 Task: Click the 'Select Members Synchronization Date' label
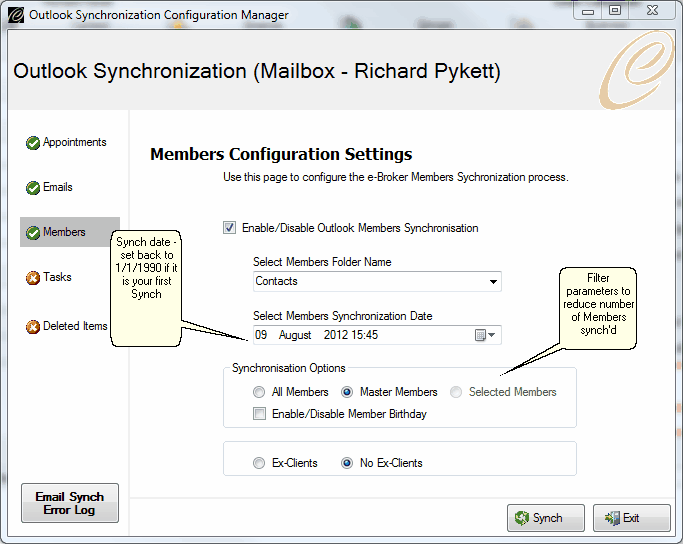pos(342,316)
